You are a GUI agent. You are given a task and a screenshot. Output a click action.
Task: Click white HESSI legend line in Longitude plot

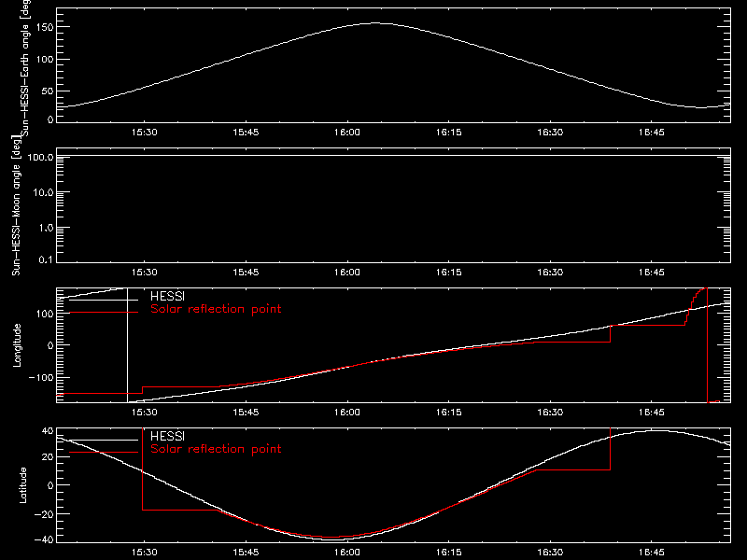(x=104, y=300)
